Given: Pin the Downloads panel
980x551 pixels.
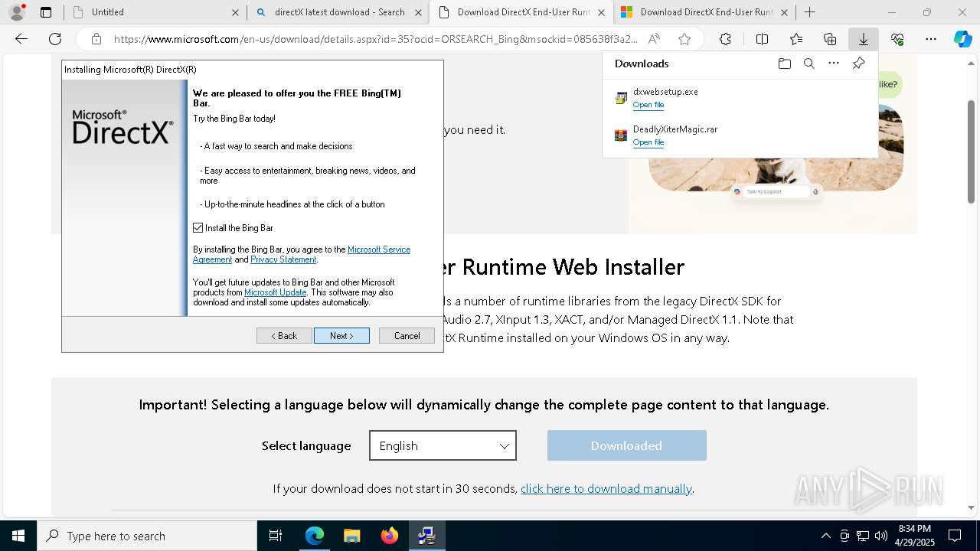Looking at the screenshot, I should (x=858, y=64).
